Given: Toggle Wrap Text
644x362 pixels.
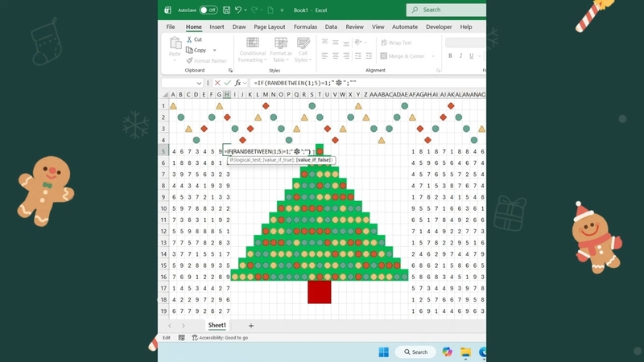Looking at the screenshot, I should 396,43.
